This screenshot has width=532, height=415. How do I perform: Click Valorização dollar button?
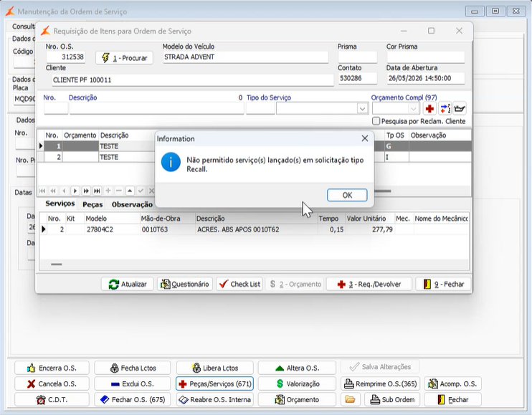coord(297,383)
